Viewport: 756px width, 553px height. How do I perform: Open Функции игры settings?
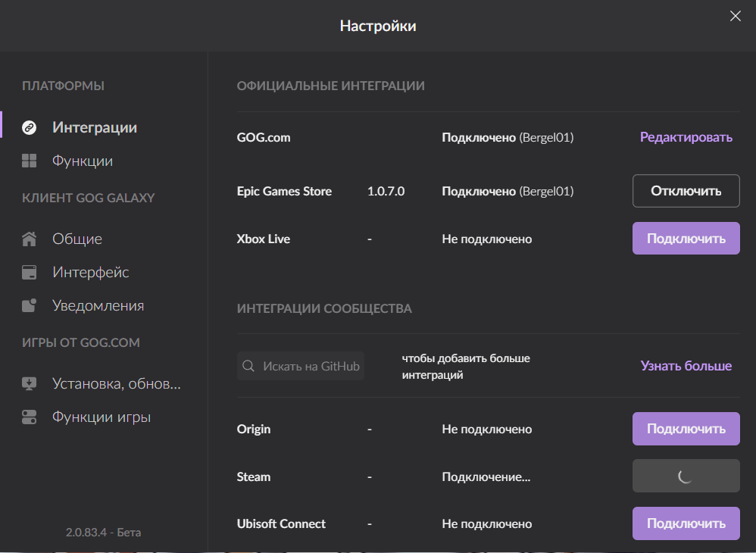pos(102,417)
